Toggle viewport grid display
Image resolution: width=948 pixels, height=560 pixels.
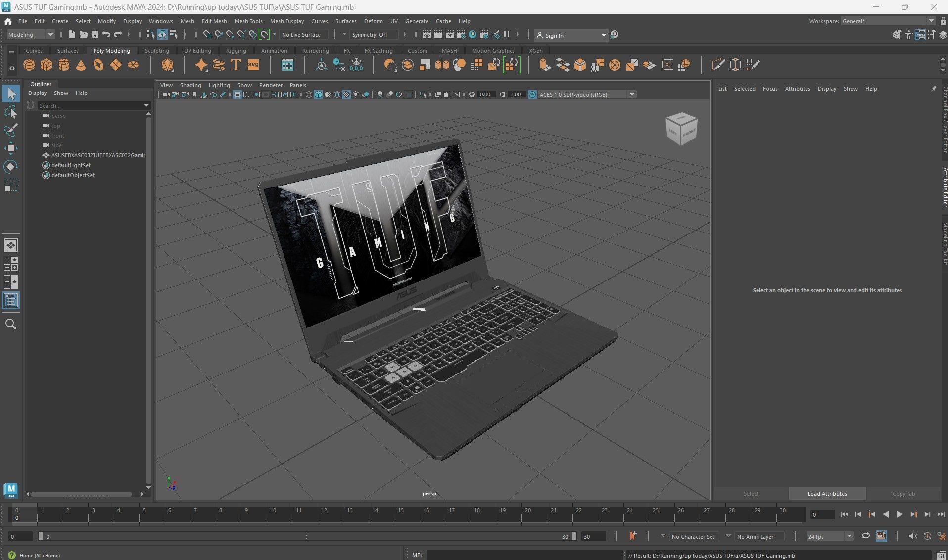[237, 94]
